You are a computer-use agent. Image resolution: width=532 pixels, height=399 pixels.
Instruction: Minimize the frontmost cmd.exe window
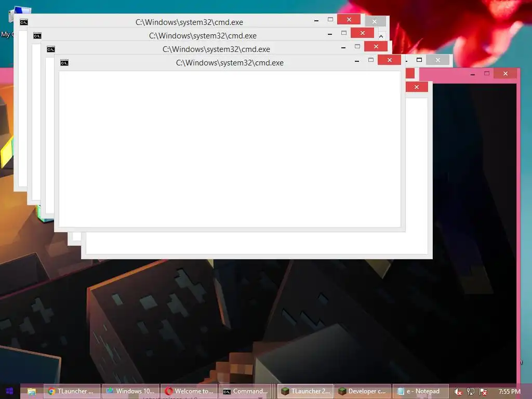tap(357, 61)
